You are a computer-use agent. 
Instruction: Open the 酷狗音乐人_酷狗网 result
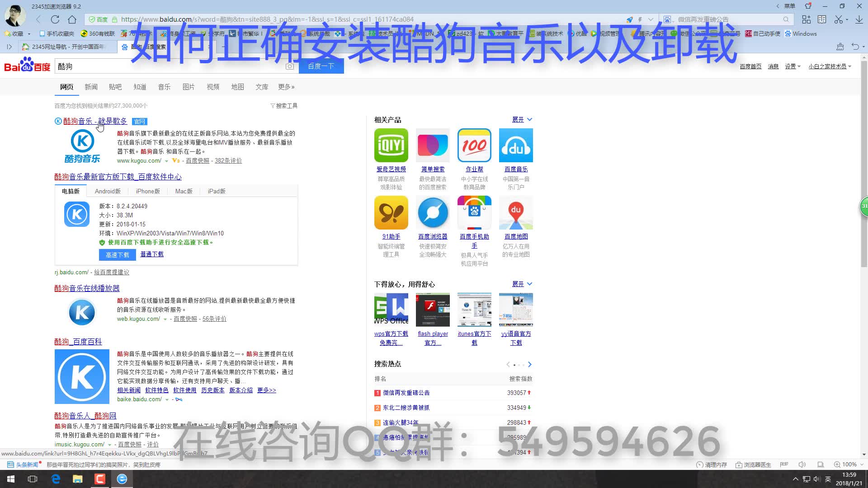click(x=85, y=416)
